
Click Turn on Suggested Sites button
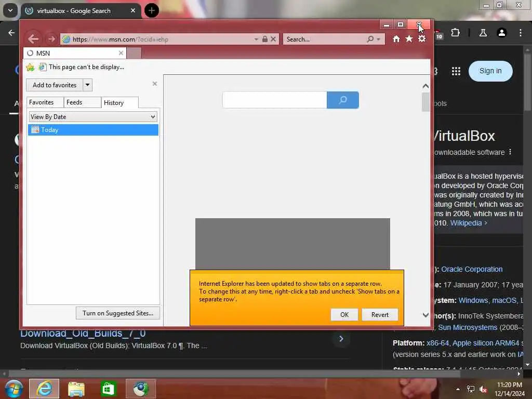click(x=118, y=313)
